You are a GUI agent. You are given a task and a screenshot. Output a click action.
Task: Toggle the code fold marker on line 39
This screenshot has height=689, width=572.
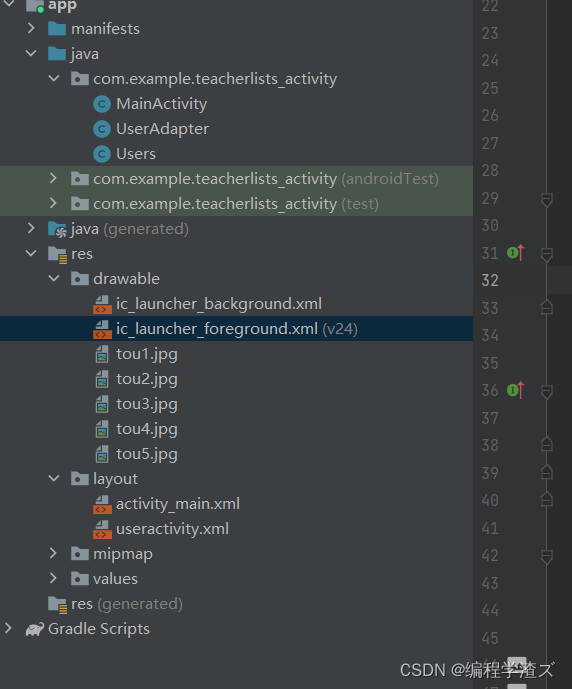(x=547, y=471)
